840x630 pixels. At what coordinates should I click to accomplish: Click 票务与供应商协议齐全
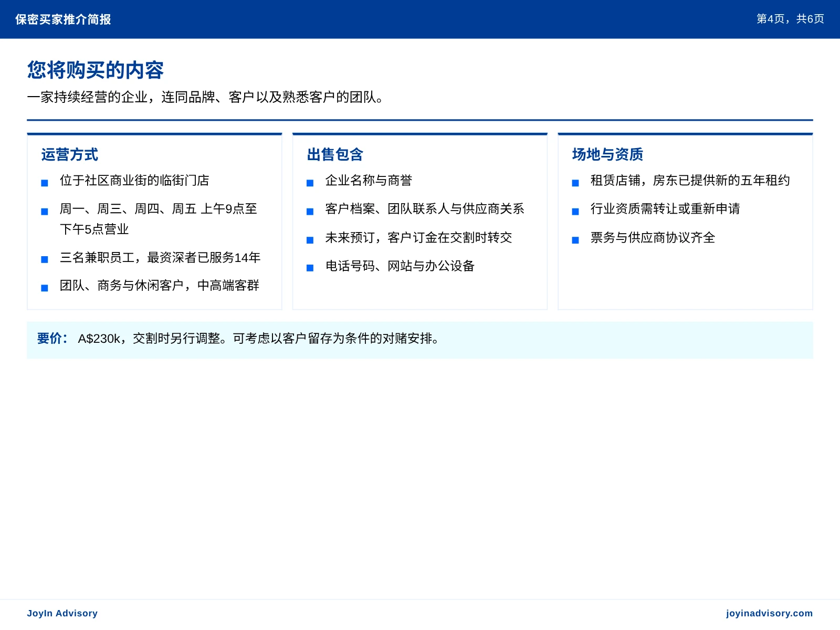(653, 238)
